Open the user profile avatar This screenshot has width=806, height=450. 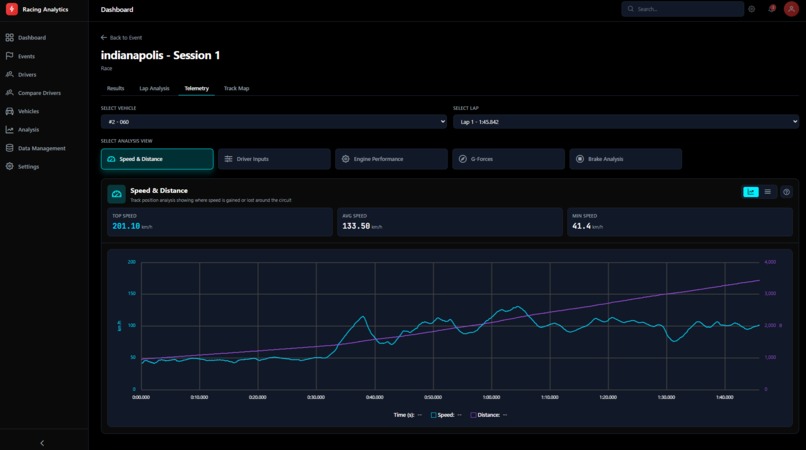tap(791, 9)
